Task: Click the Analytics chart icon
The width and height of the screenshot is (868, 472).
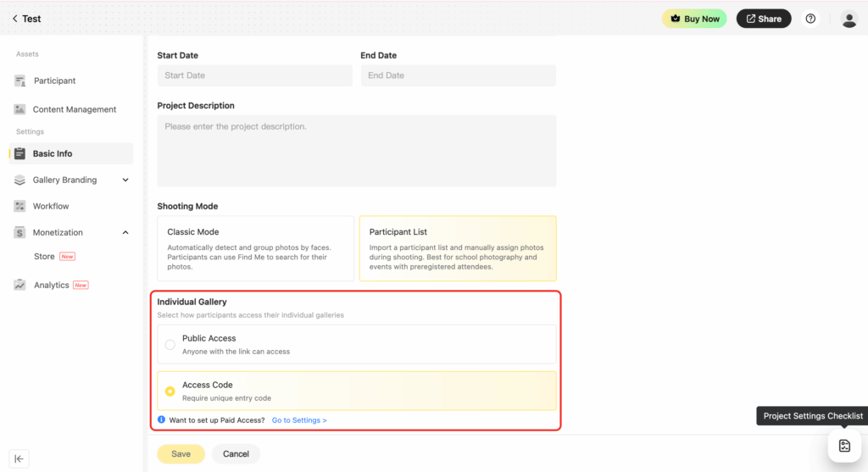Action: point(19,285)
